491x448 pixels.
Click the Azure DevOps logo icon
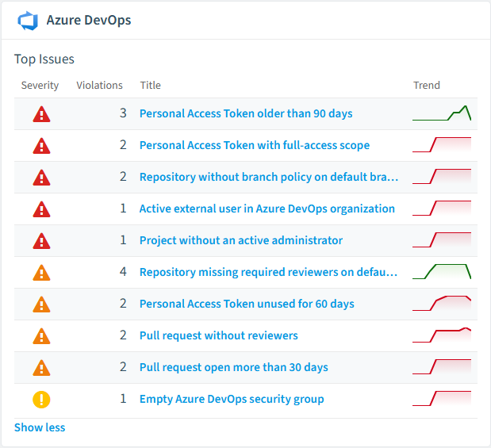click(28, 21)
